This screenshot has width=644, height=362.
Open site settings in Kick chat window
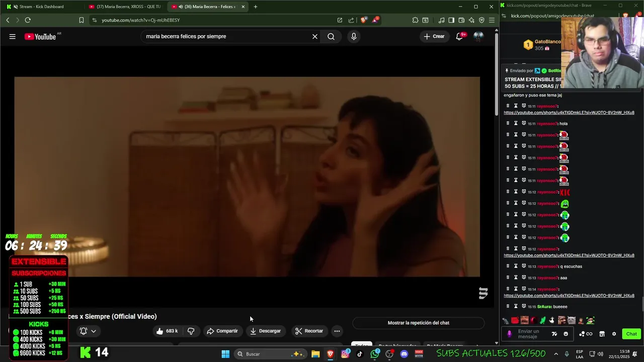pyautogui.click(x=504, y=16)
